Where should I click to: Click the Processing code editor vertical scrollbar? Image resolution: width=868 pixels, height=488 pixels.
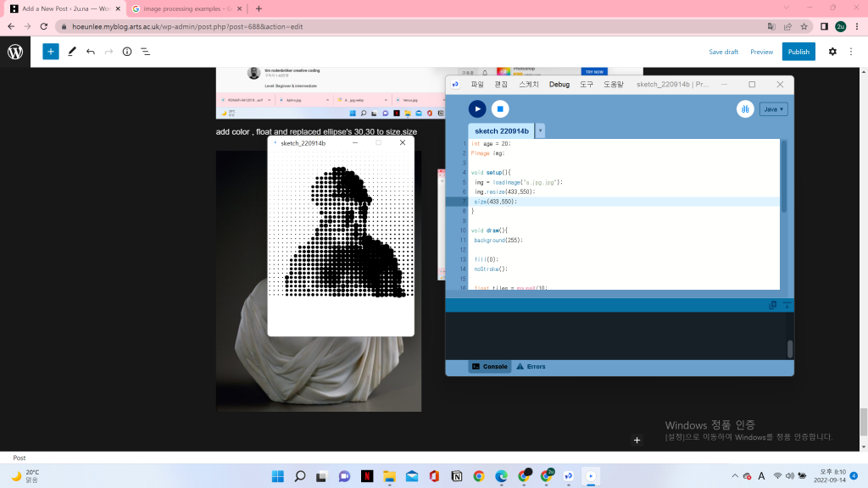coord(784,177)
